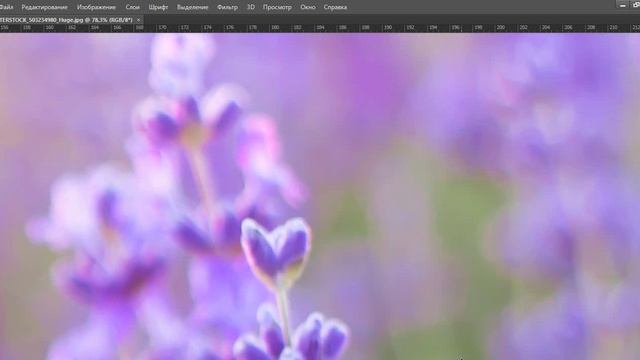
Task: Open the Выделение menu
Action: pos(193,7)
